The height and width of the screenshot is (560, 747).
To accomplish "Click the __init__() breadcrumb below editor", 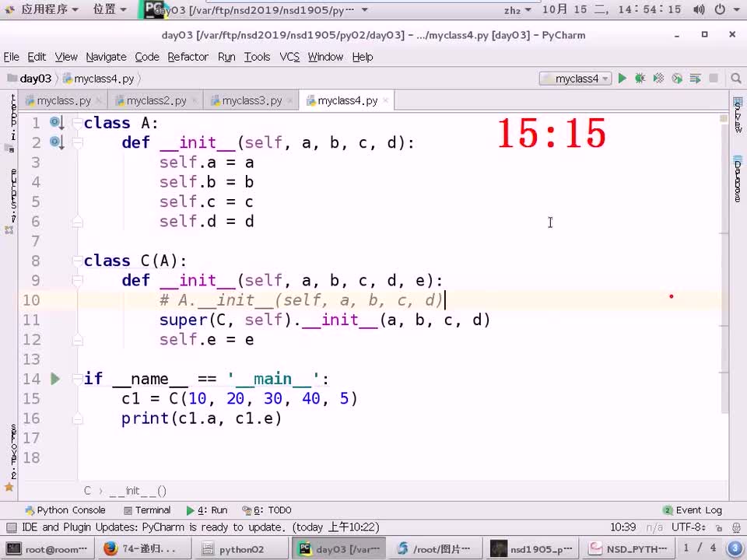I will [x=138, y=491].
